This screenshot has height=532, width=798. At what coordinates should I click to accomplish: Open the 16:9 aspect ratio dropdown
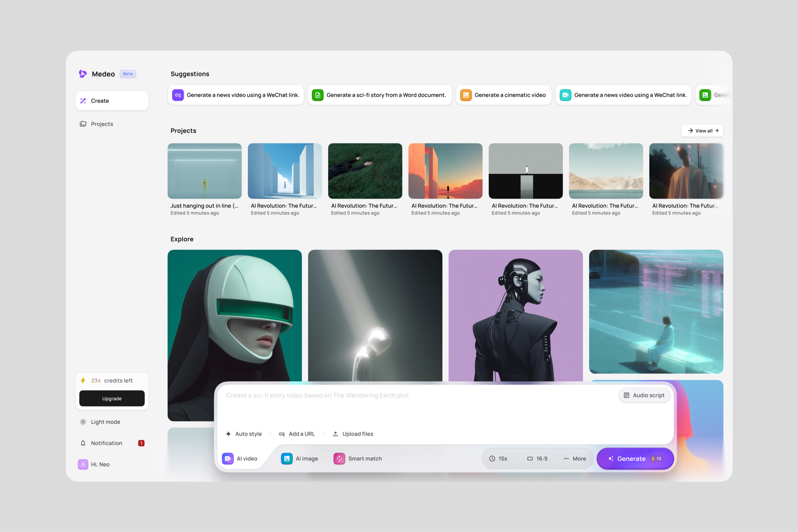537,459
